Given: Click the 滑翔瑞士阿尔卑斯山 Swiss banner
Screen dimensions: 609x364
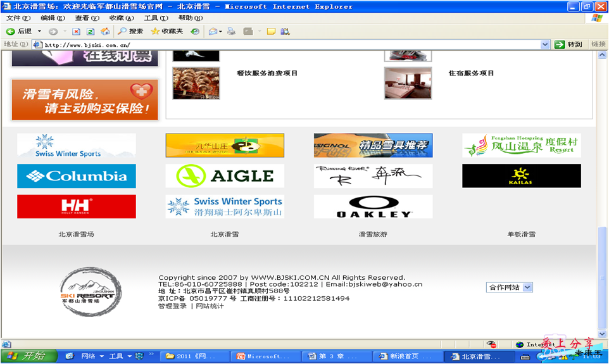Looking at the screenshot, I should click(x=225, y=206).
